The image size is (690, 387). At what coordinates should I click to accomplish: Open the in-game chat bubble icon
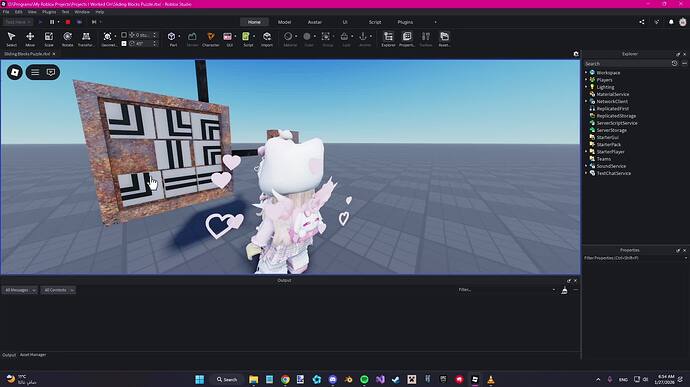[x=51, y=72]
